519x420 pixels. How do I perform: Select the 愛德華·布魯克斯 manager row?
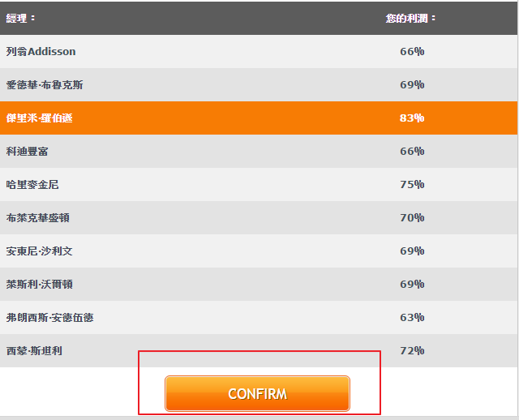[259, 84]
